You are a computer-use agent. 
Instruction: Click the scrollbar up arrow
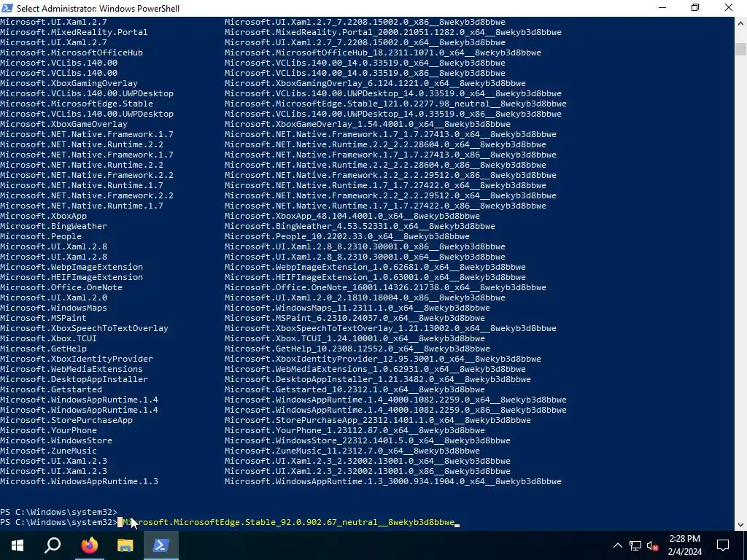pyautogui.click(x=740, y=23)
